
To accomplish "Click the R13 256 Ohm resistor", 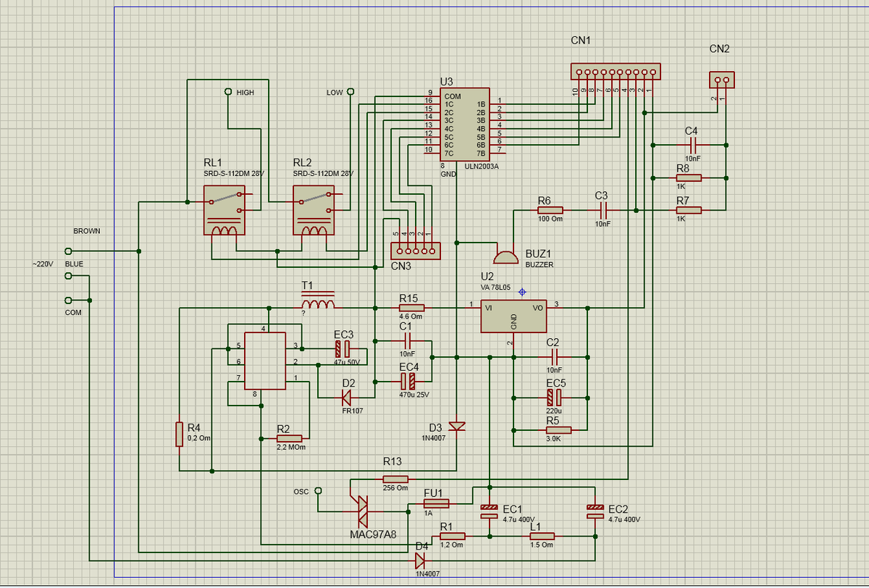I will pos(395,479).
